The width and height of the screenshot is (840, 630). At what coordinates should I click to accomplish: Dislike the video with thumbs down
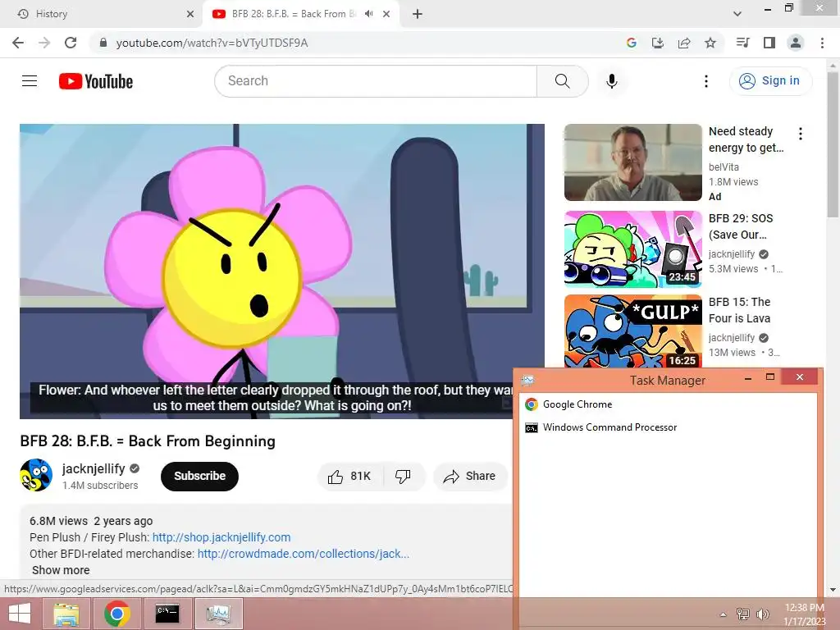[x=403, y=477]
